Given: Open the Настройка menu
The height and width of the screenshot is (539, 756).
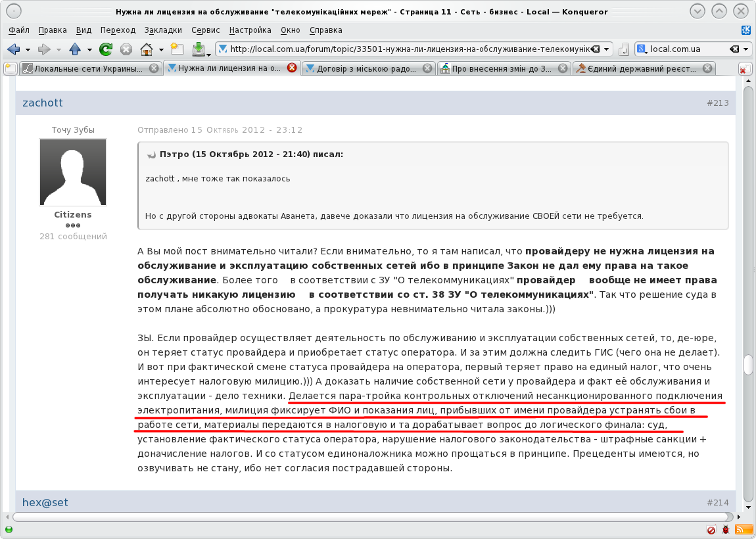Looking at the screenshot, I should pyautogui.click(x=250, y=30).
